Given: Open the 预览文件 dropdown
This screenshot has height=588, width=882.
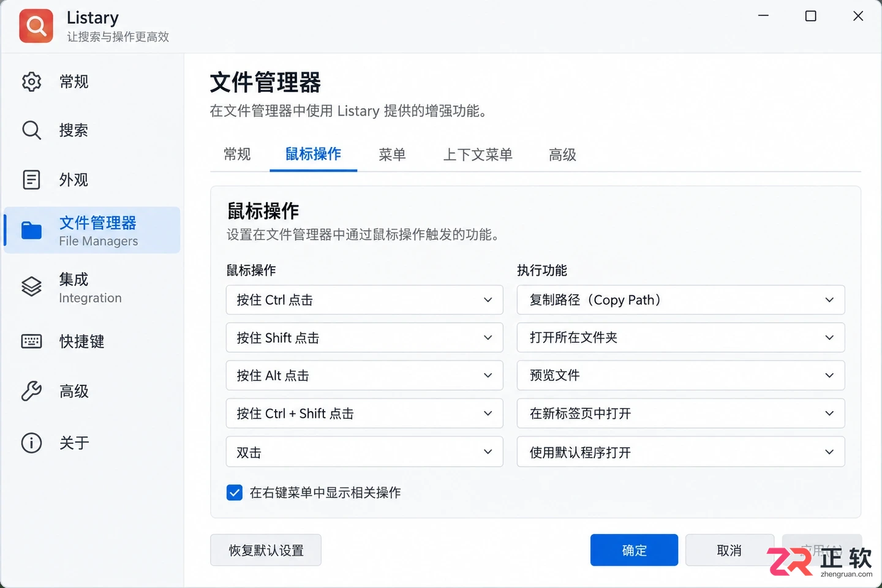Looking at the screenshot, I should click(x=680, y=375).
